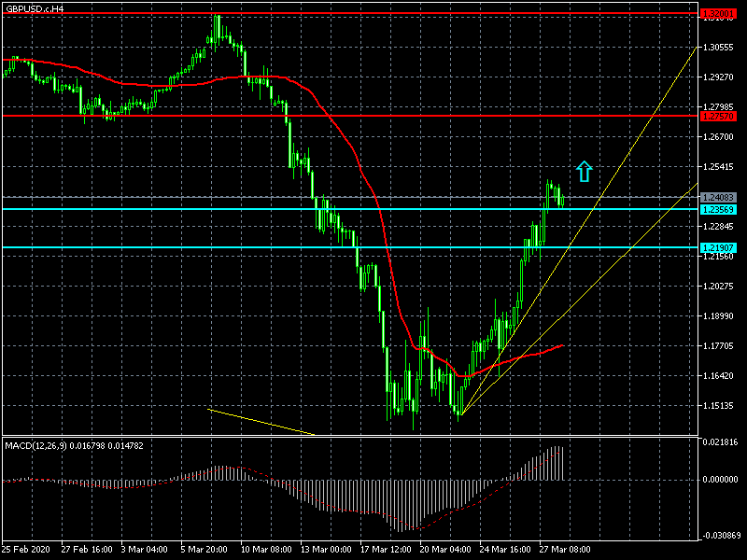Select the short yellow line above the MACD panel
The width and height of the screenshot is (747, 560).
[261, 422]
